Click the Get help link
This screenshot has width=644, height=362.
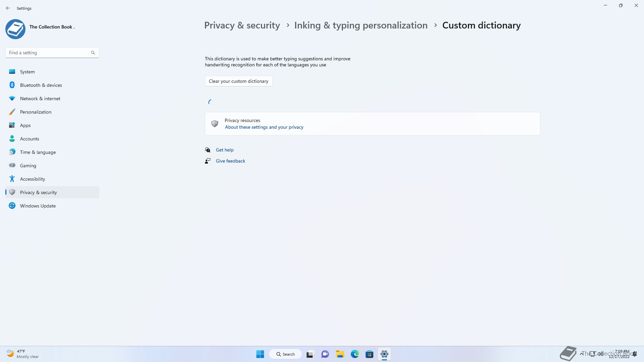pos(224,150)
